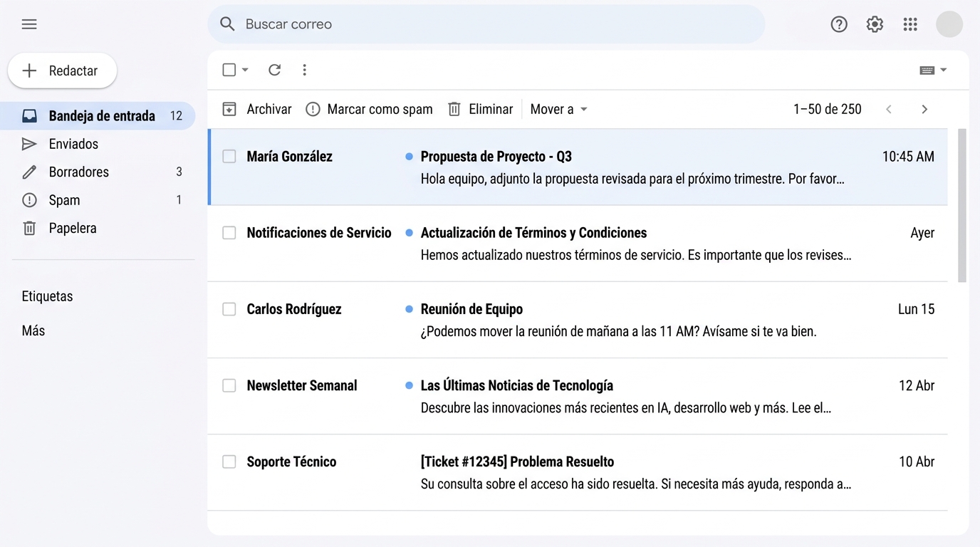Open Actualización de Términos y Condiciones email
The height and width of the screenshot is (547, 980).
click(578, 244)
